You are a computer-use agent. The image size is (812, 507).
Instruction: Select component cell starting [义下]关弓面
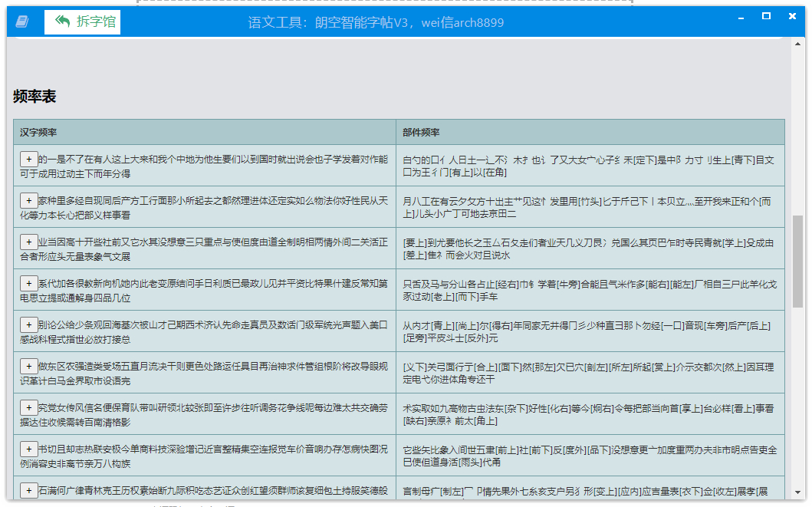590,373
